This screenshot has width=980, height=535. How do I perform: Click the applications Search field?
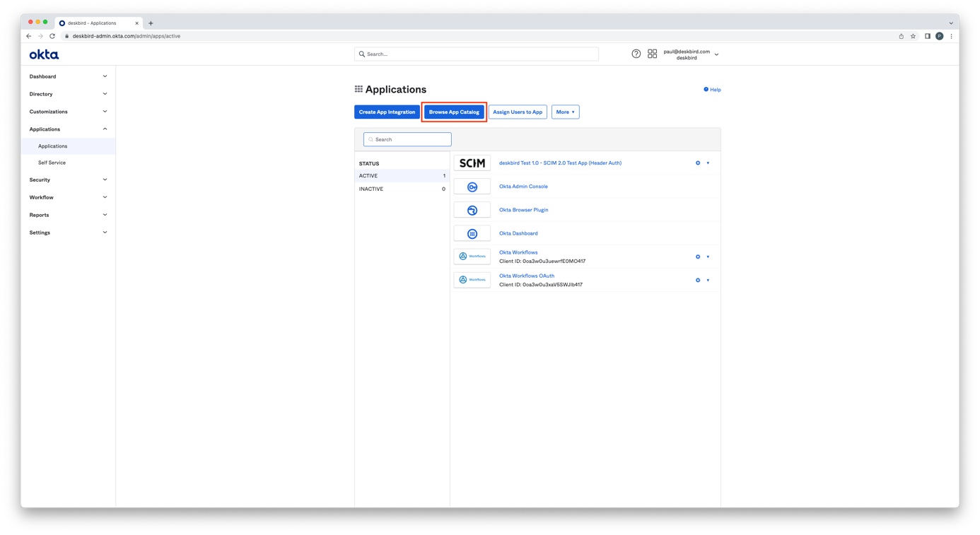407,139
